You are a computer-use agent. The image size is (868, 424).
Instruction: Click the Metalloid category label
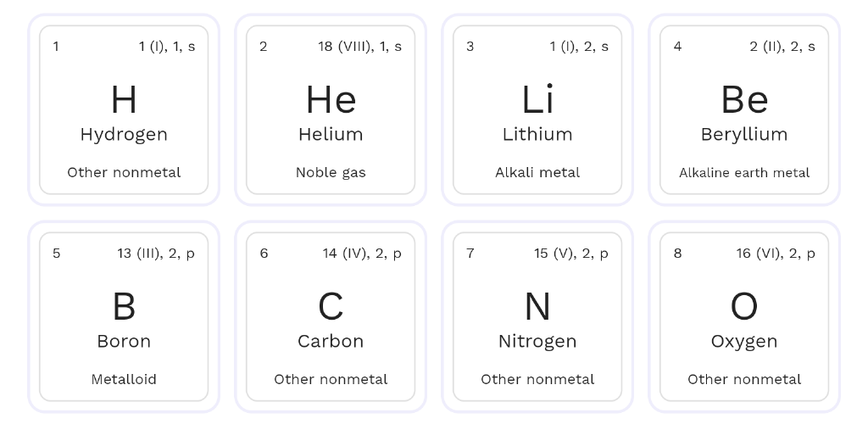(x=124, y=379)
